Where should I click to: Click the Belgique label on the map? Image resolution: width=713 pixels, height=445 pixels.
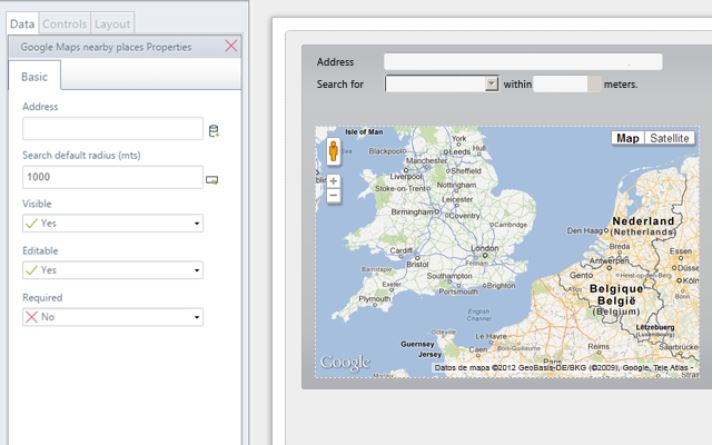616,289
